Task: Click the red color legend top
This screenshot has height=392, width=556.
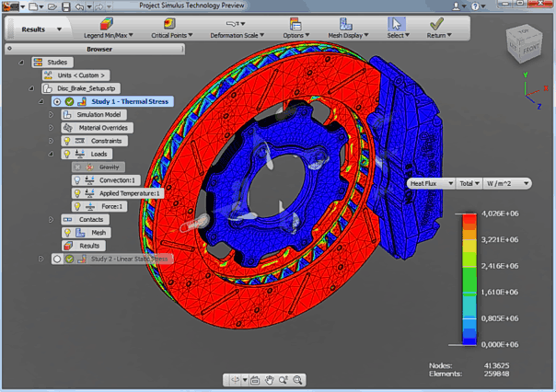Action: tap(469, 219)
